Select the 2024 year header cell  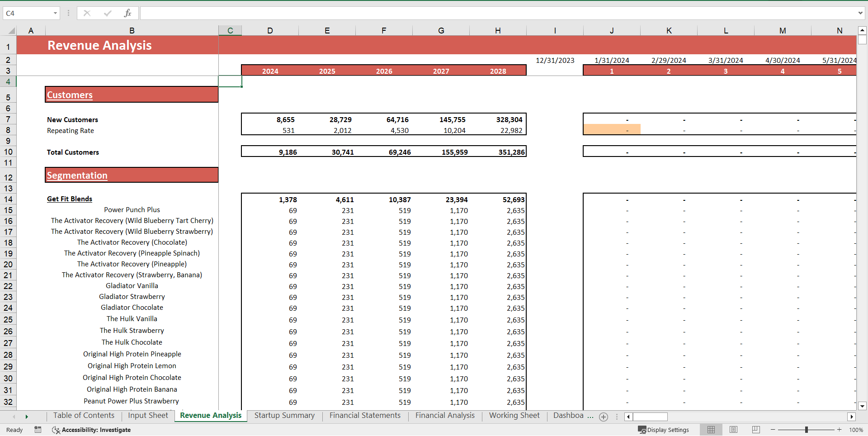click(x=270, y=71)
